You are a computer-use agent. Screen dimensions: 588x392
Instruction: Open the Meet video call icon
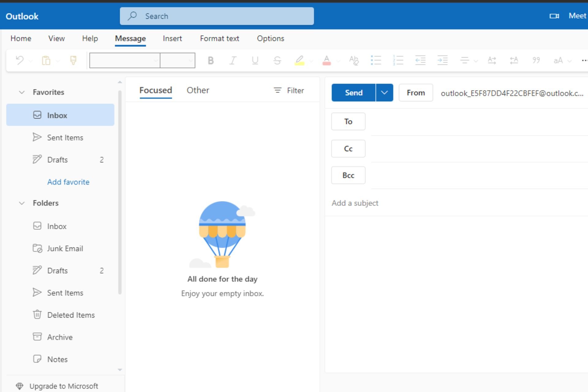point(554,16)
